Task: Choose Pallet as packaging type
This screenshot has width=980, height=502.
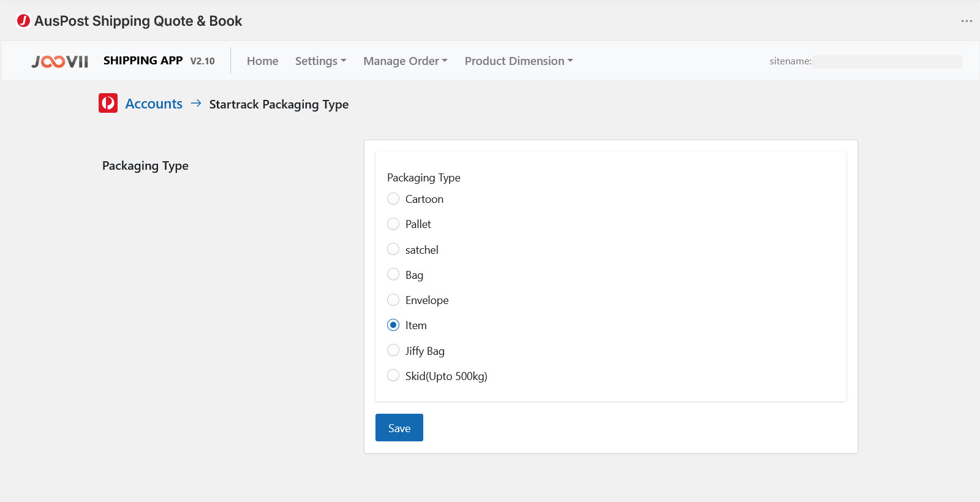Action: click(x=393, y=224)
